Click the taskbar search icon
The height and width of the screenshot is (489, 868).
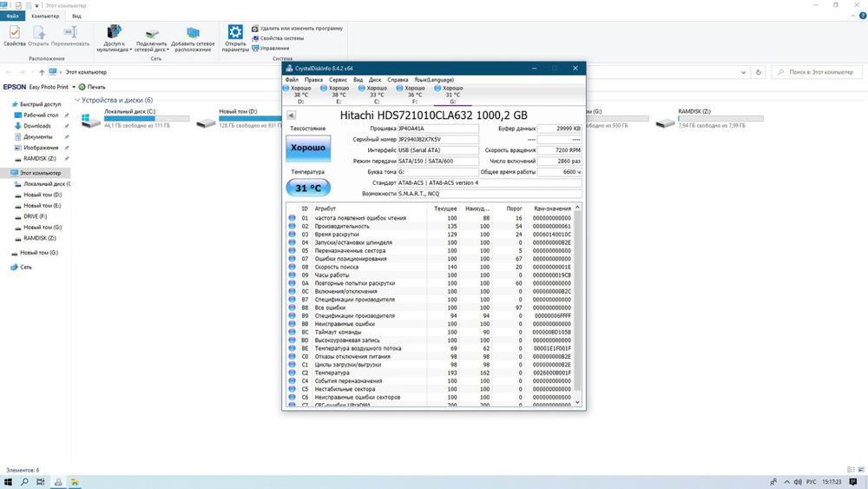coord(24,482)
